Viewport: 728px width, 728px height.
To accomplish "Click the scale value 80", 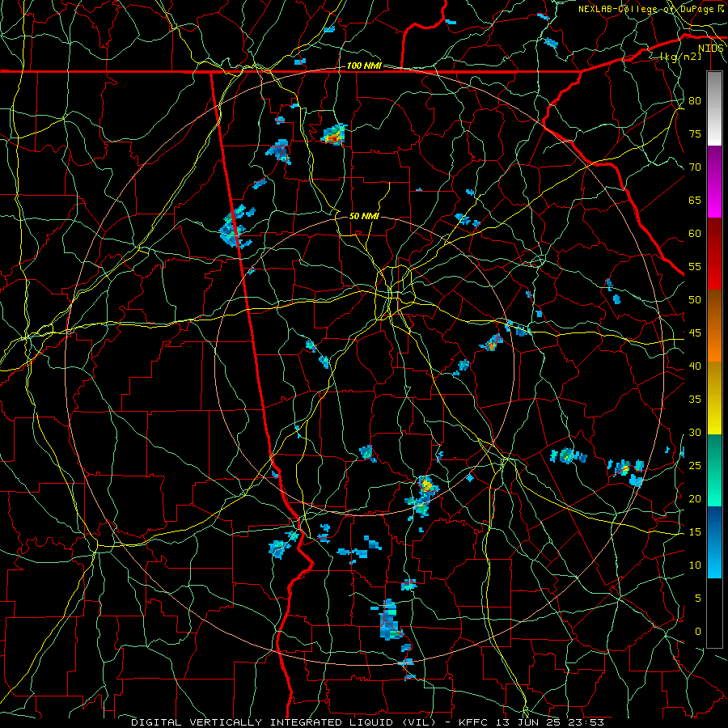I will tap(695, 101).
